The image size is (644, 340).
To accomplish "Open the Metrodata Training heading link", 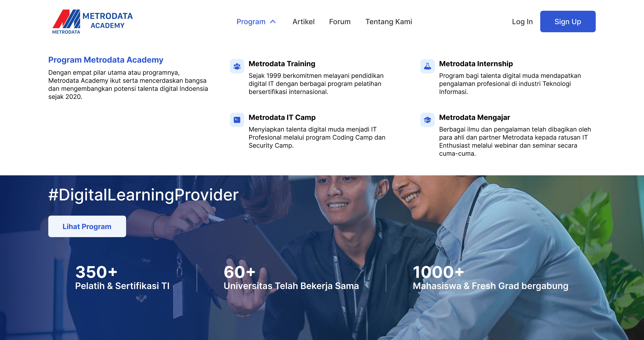I will click(282, 64).
